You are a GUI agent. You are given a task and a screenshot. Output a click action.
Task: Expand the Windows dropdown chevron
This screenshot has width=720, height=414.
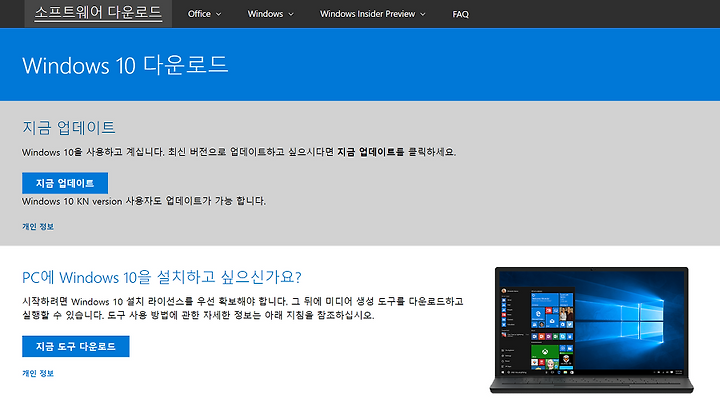(291, 14)
